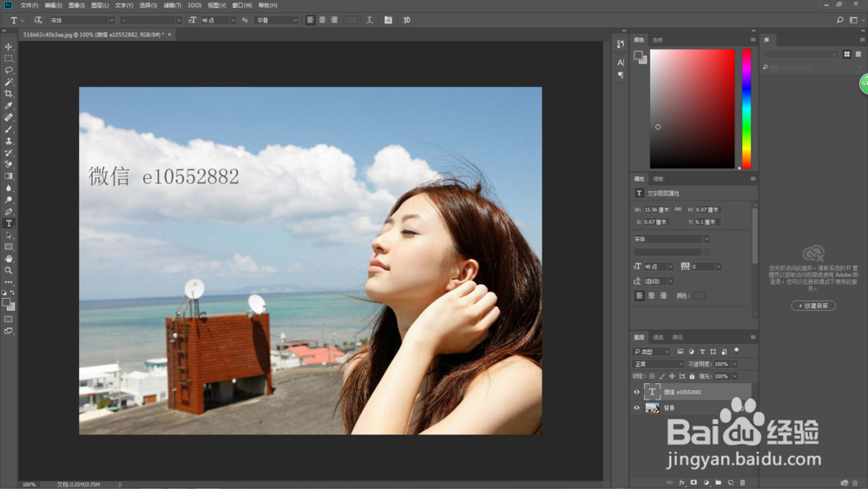This screenshot has width=868, height=489.
Task: Select the Magic Wand tool
Action: [x=9, y=82]
